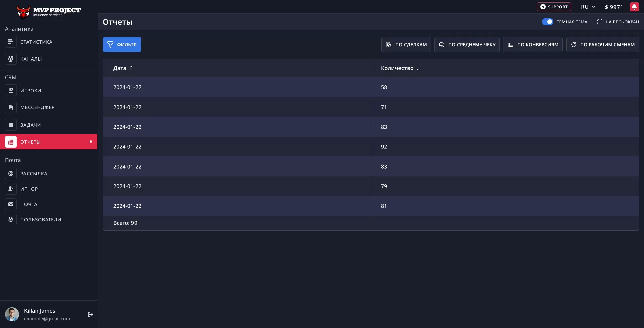Image resolution: width=644 pixels, height=328 pixels.
Task: Click the notification bell icon
Action: click(x=634, y=7)
